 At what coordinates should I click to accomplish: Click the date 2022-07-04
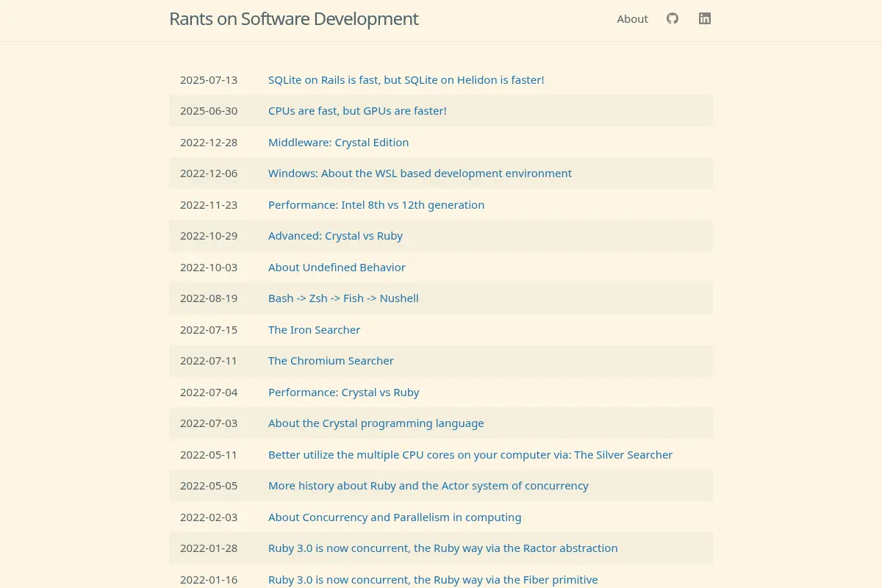pyautogui.click(x=209, y=392)
